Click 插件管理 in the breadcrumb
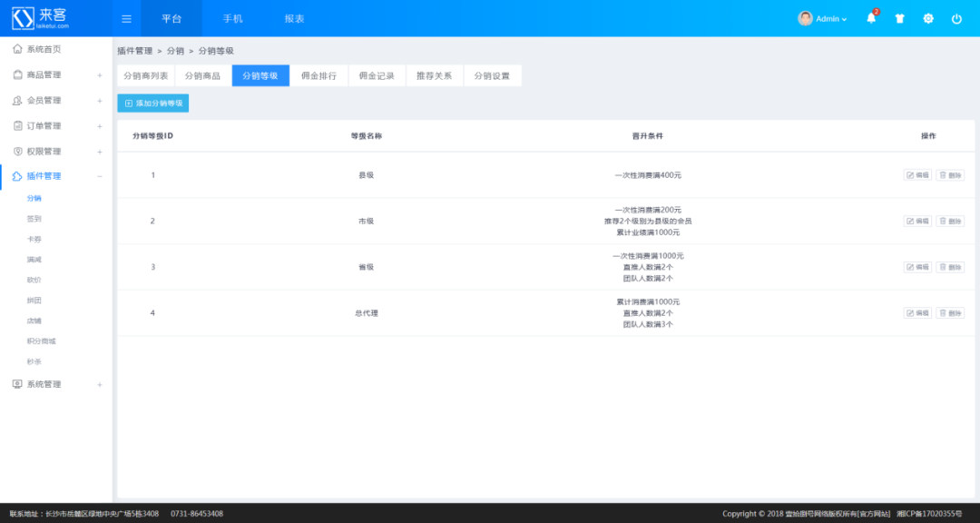Viewport: 980px width, 523px height. point(135,51)
